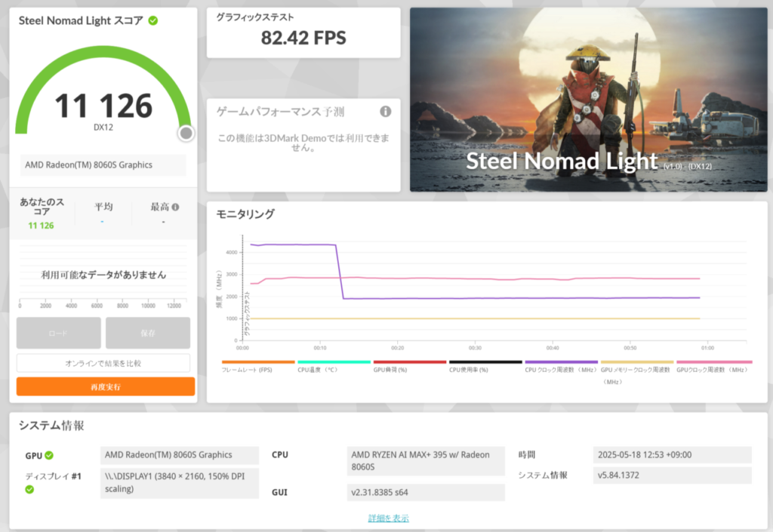Click the 11 126 score number in gauge
Screen dimensions: 773x532
(x=103, y=106)
